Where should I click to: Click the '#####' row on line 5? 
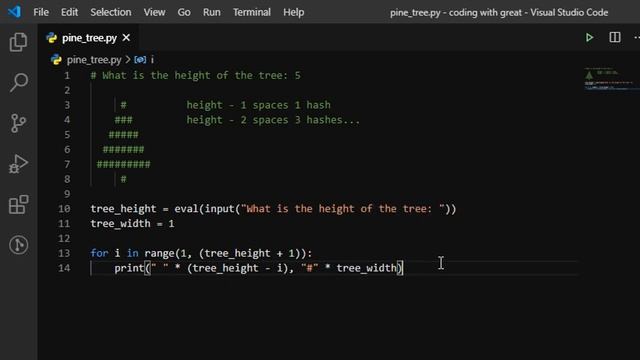coord(123,135)
